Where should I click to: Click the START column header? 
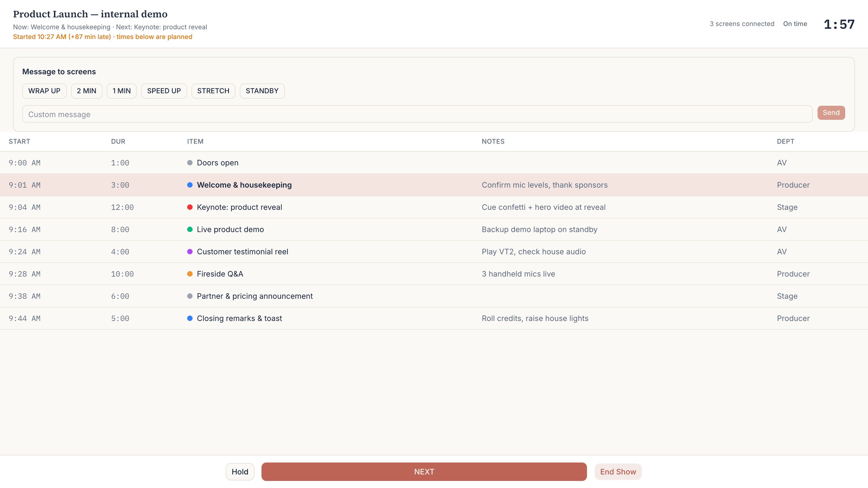pos(19,142)
